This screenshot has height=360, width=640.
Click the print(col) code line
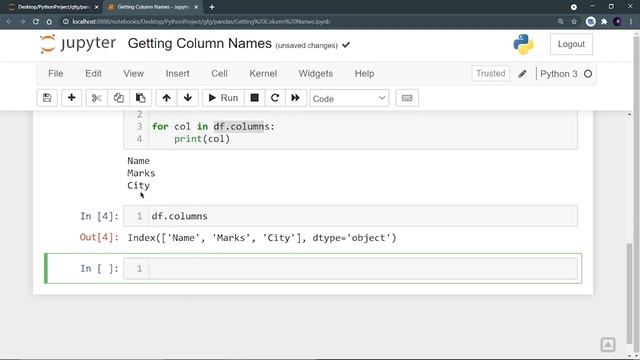point(202,139)
